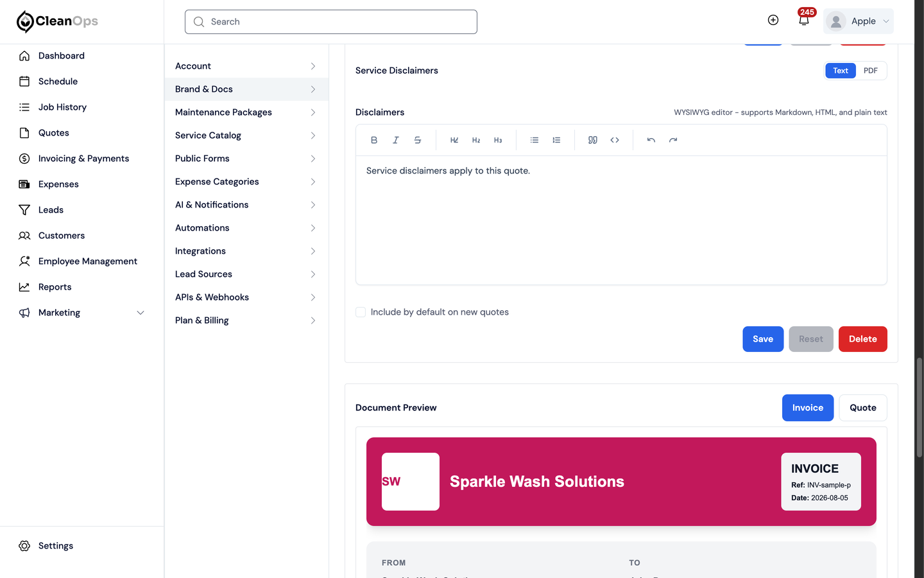Open AI & Notifications settings
The image size is (924, 578).
246,205
